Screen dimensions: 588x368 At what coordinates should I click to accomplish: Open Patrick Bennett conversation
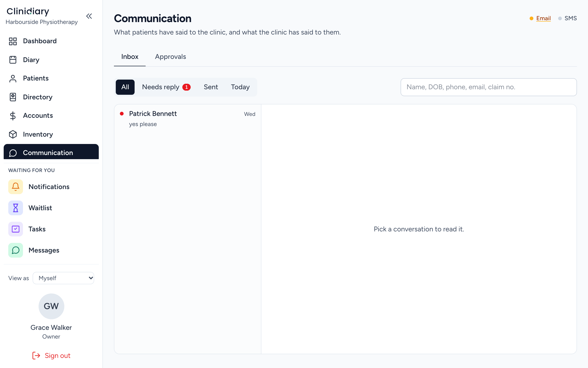188,118
